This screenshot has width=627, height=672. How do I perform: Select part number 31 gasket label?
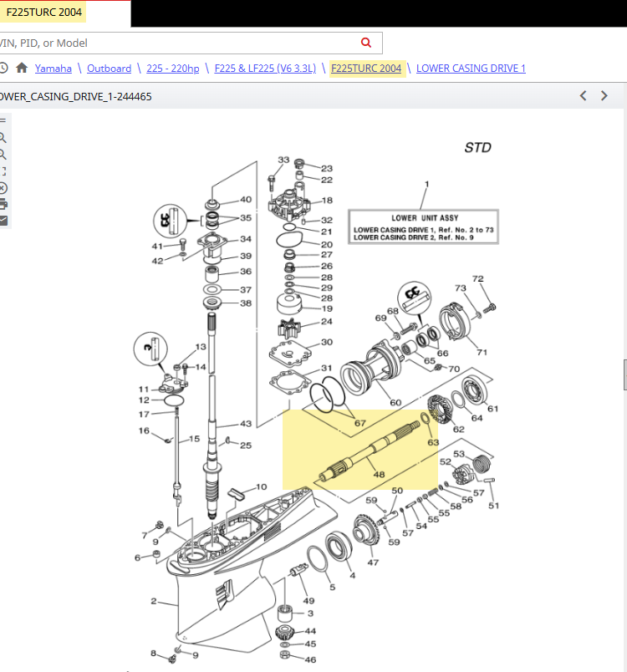point(327,368)
